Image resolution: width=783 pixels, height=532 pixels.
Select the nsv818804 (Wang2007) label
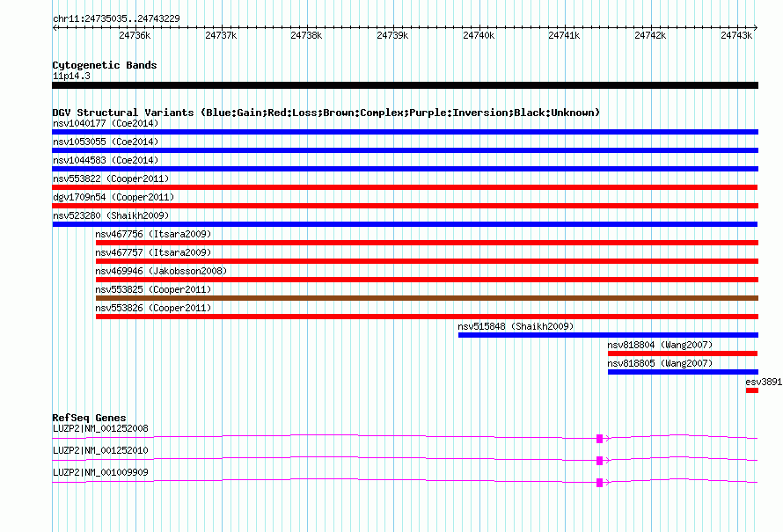click(x=660, y=345)
